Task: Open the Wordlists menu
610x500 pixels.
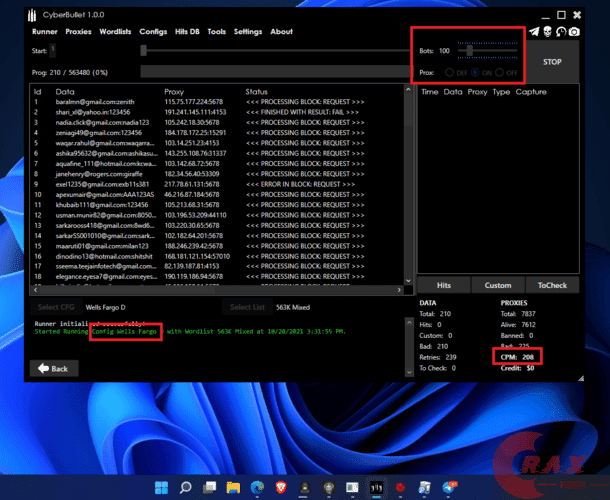Action: tap(115, 32)
